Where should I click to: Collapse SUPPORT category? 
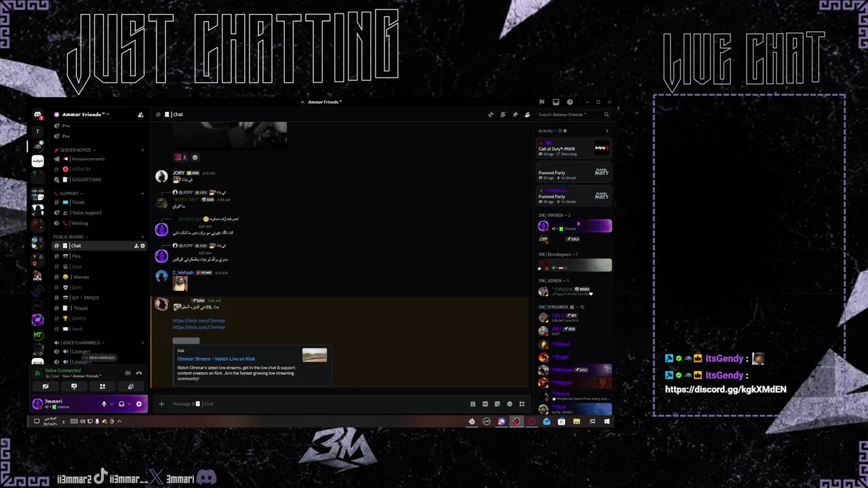pyautogui.click(x=68, y=193)
